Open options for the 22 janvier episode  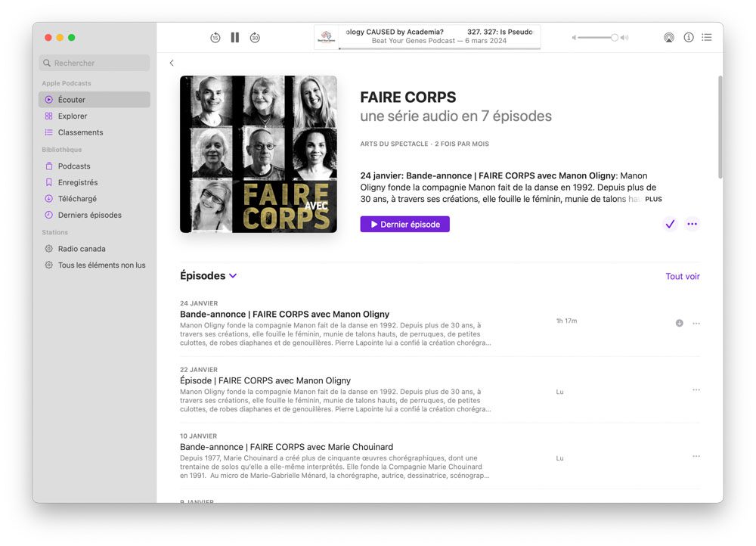(696, 389)
